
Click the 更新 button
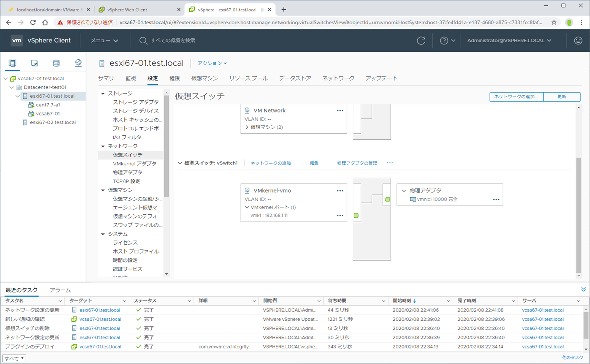562,97
